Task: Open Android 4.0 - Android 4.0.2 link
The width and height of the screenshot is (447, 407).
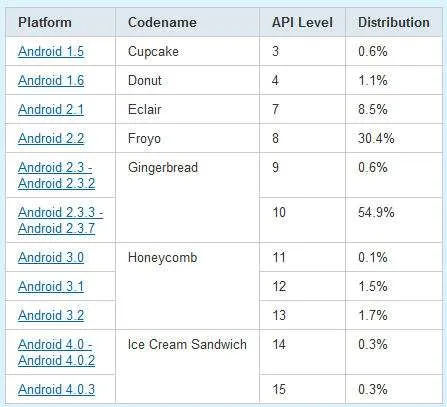Action: (57, 352)
